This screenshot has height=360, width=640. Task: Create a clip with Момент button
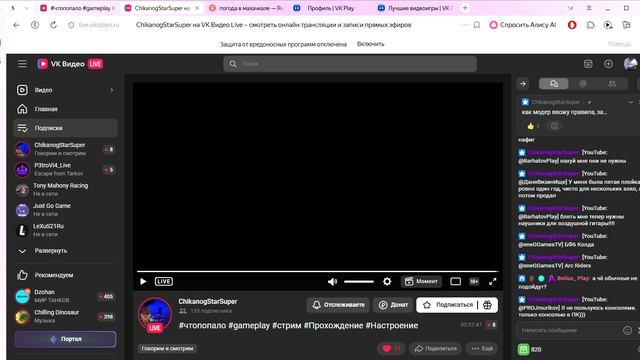(x=421, y=281)
